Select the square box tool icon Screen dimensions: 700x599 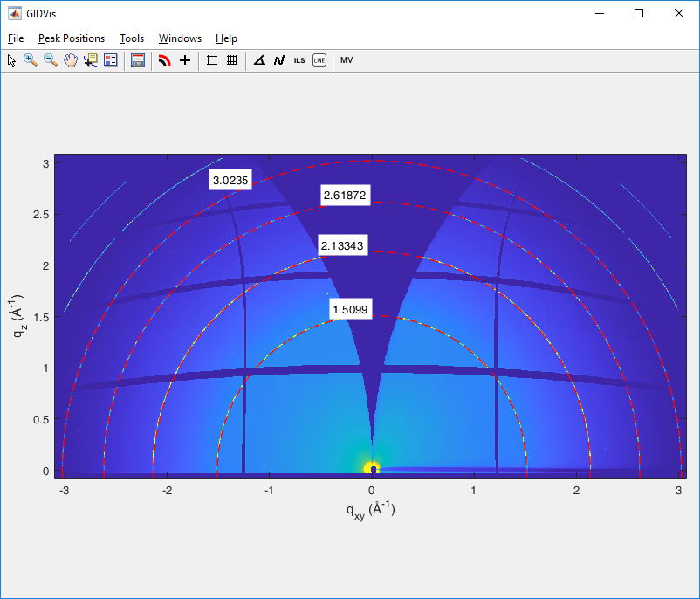click(x=211, y=60)
